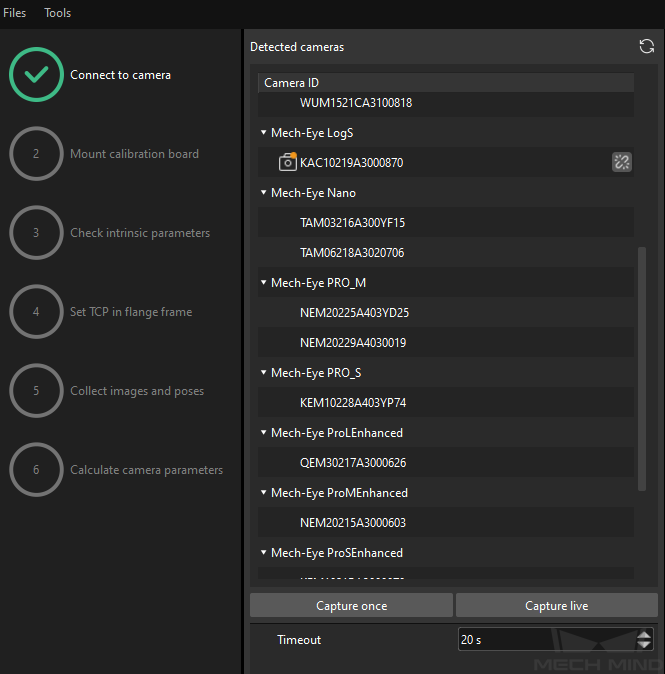The image size is (665, 674).
Task: Click Collect images and poses label
Action: [137, 391]
